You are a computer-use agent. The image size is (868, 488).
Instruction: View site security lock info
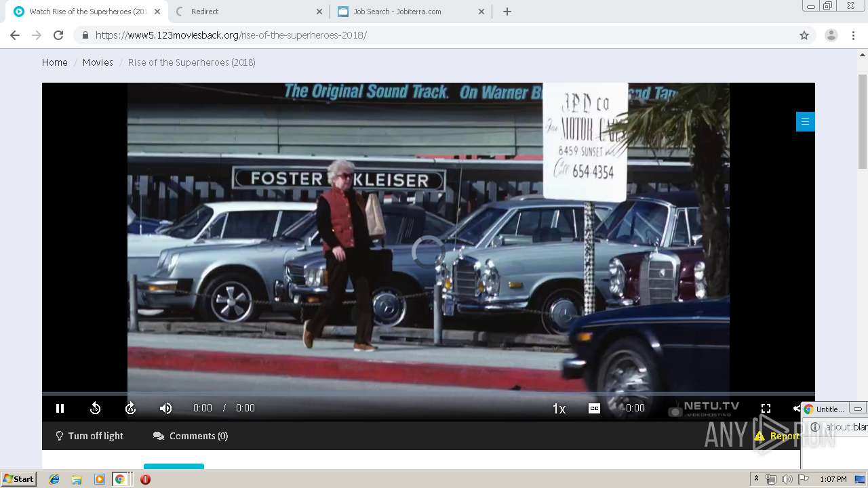pyautogui.click(x=85, y=35)
